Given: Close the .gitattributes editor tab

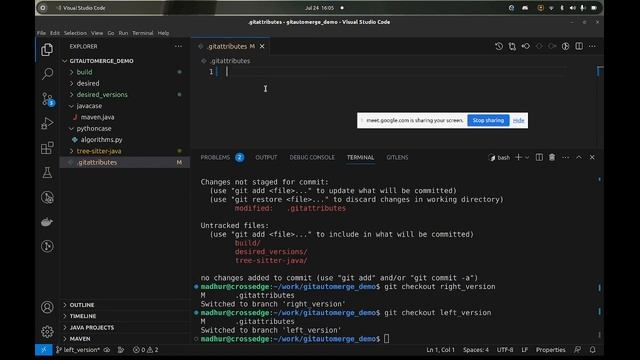Looking at the screenshot, I should coord(262,47).
